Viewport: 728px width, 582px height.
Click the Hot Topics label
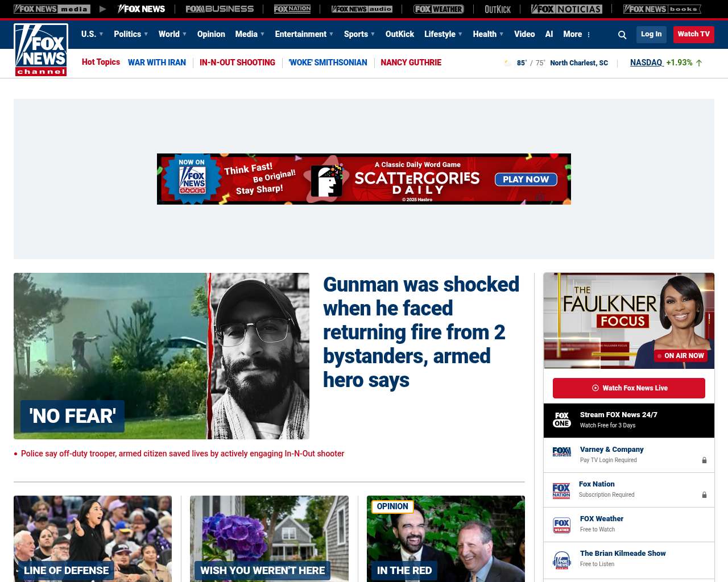point(101,62)
